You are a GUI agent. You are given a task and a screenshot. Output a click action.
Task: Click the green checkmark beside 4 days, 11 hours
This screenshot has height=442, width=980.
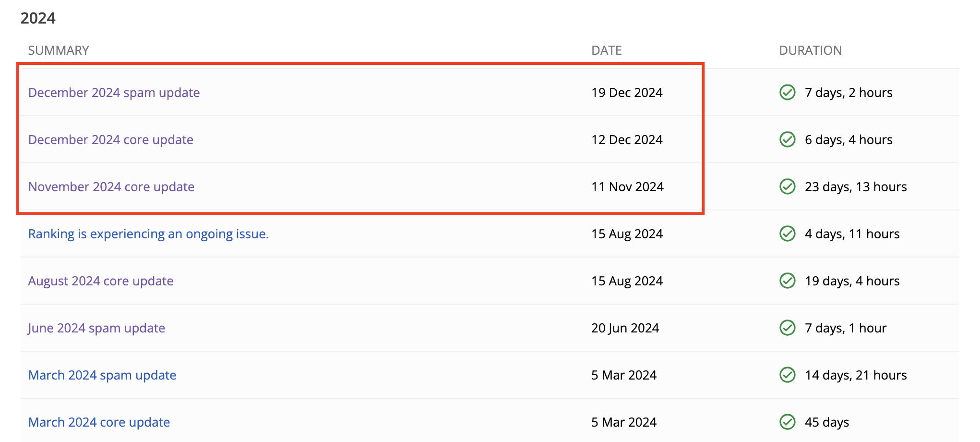(787, 233)
